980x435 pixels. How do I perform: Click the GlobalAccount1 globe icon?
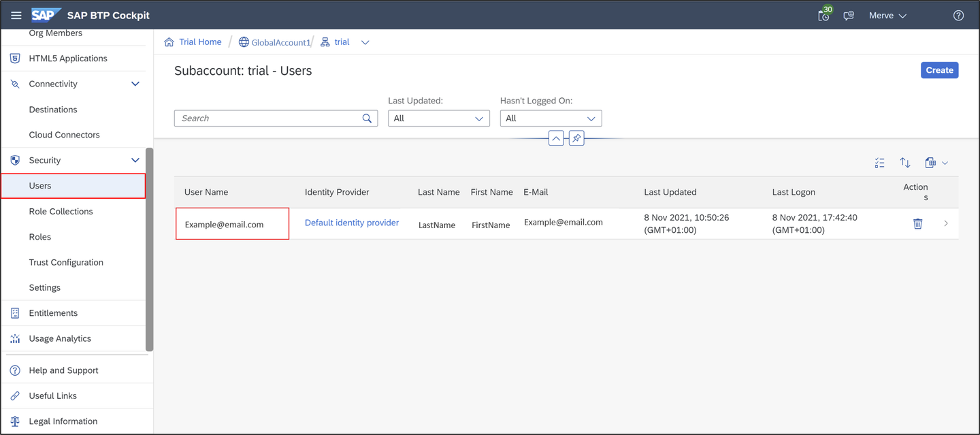[243, 42]
